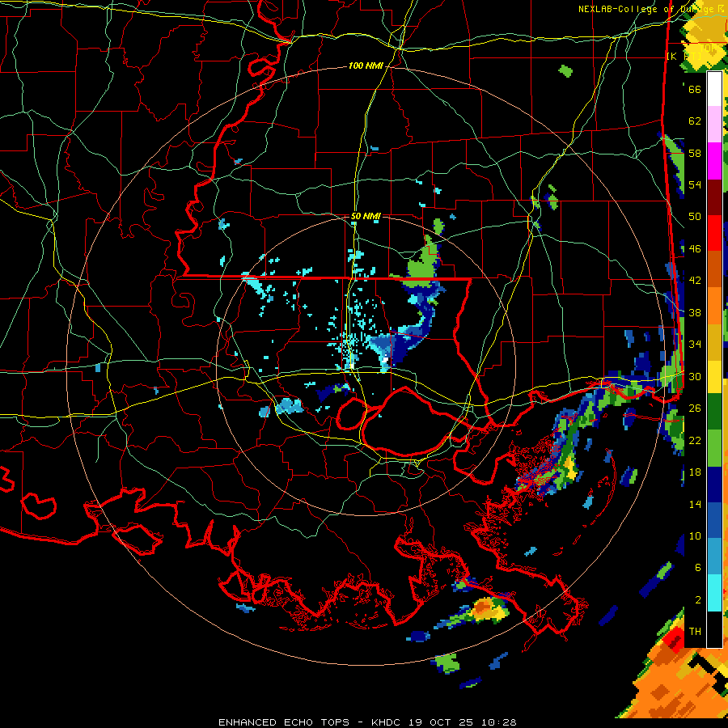Select the light pink legend swatch

coord(714,124)
